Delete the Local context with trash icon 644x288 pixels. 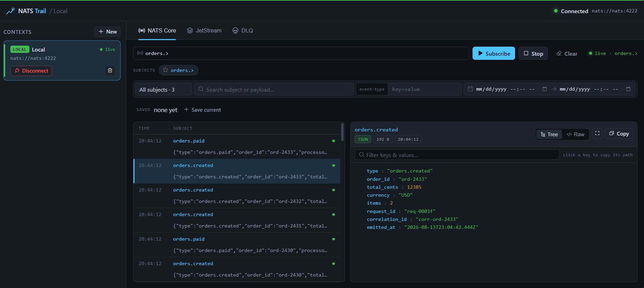tap(110, 71)
